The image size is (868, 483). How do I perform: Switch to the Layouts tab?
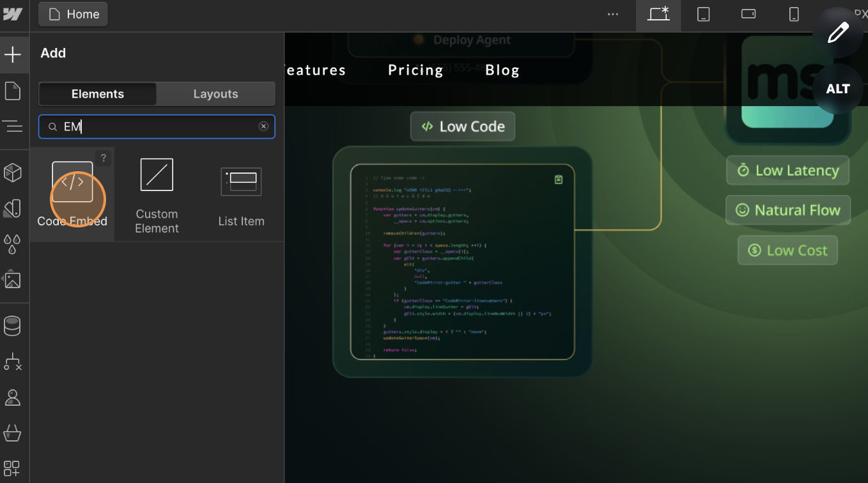215,94
